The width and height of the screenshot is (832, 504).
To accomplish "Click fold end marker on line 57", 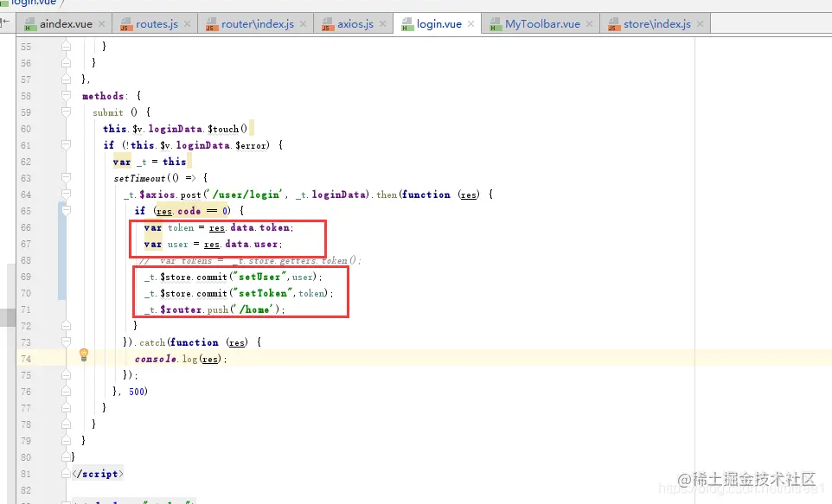I will click(66, 79).
